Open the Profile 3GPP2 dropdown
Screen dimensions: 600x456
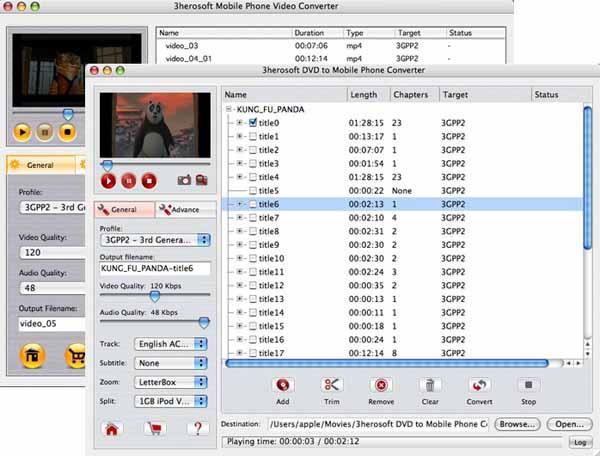(155, 240)
